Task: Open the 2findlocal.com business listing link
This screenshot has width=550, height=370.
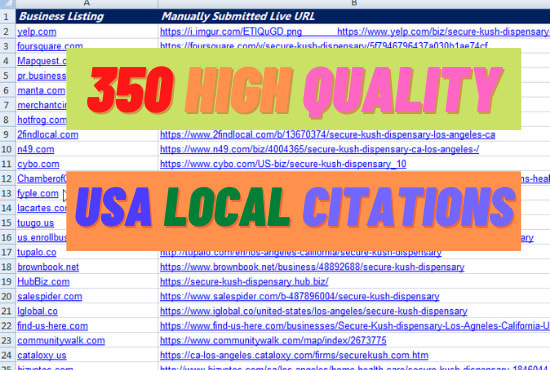Action: [48, 135]
